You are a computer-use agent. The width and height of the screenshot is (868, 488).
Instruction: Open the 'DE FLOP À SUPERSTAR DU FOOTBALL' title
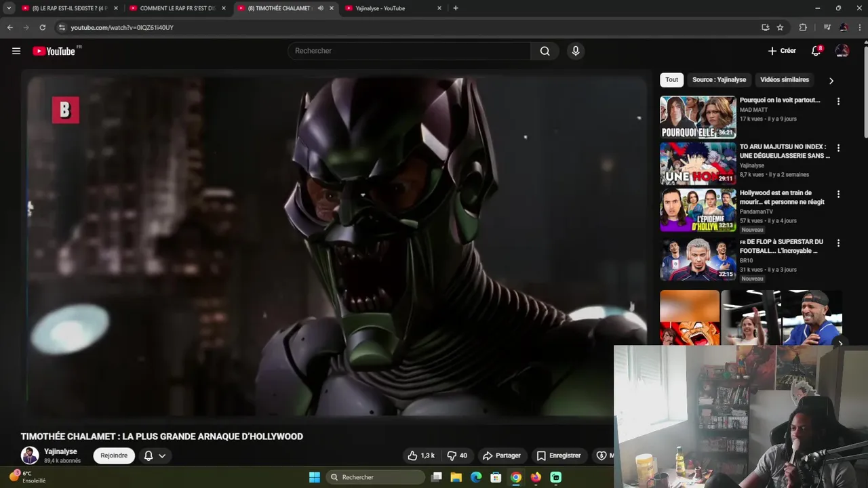pyautogui.click(x=781, y=246)
